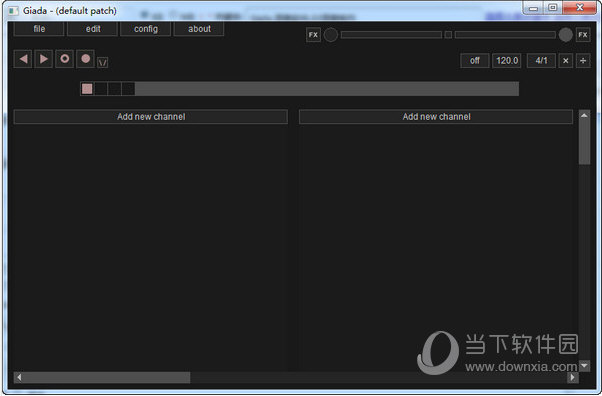Click the second beat cell
Viewport: 602px width, 396px height.
[x=101, y=89]
